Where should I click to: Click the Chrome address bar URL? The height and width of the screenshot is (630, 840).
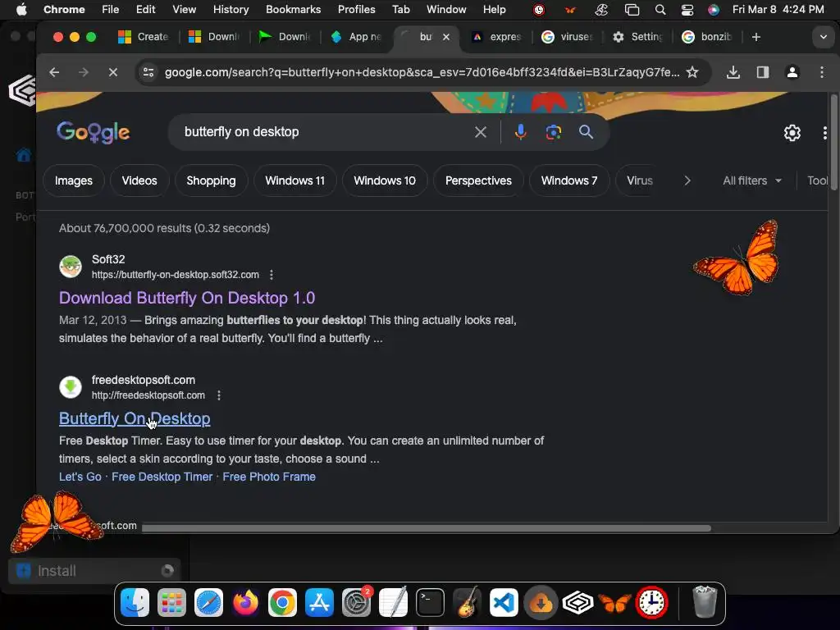coord(422,72)
